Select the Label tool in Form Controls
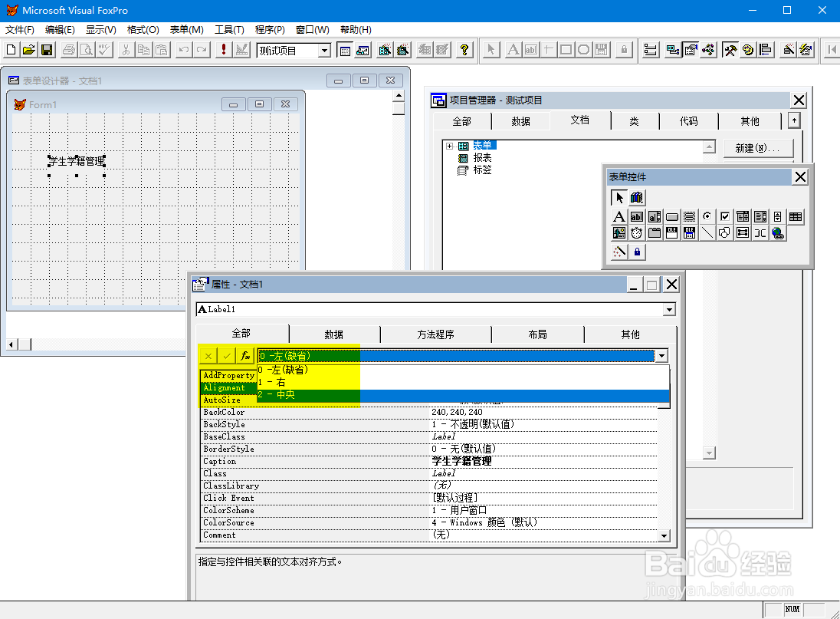This screenshot has height=619, width=840. pyautogui.click(x=619, y=216)
